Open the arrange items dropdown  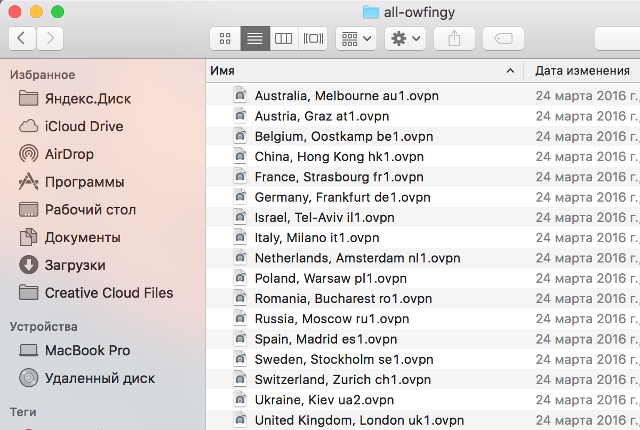356,38
